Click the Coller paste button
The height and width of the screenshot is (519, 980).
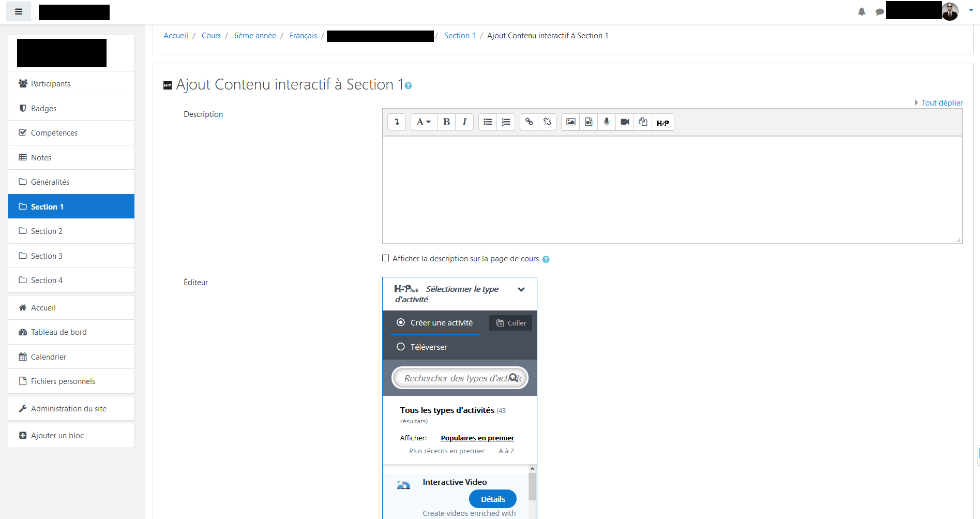click(511, 323)
